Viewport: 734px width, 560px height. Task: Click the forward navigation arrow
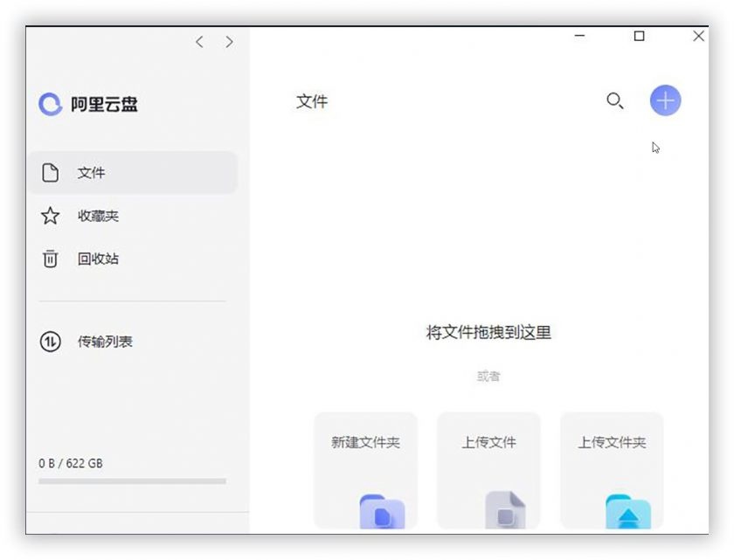coord(229,42)
